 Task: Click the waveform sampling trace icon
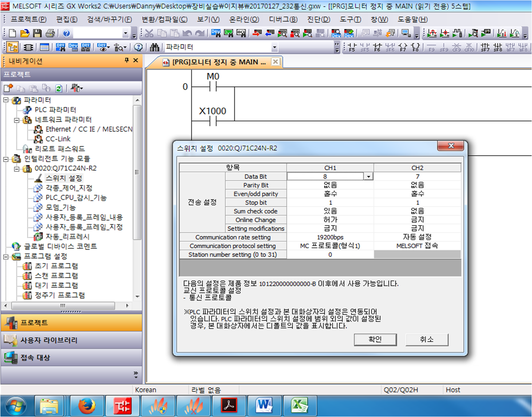pos(457,33)
